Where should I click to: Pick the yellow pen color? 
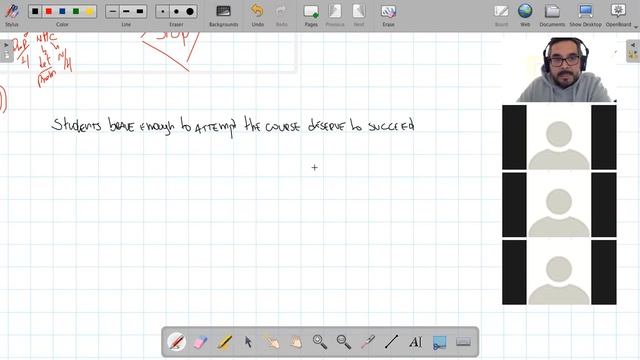pyautogui.click(x=89, y=11)
